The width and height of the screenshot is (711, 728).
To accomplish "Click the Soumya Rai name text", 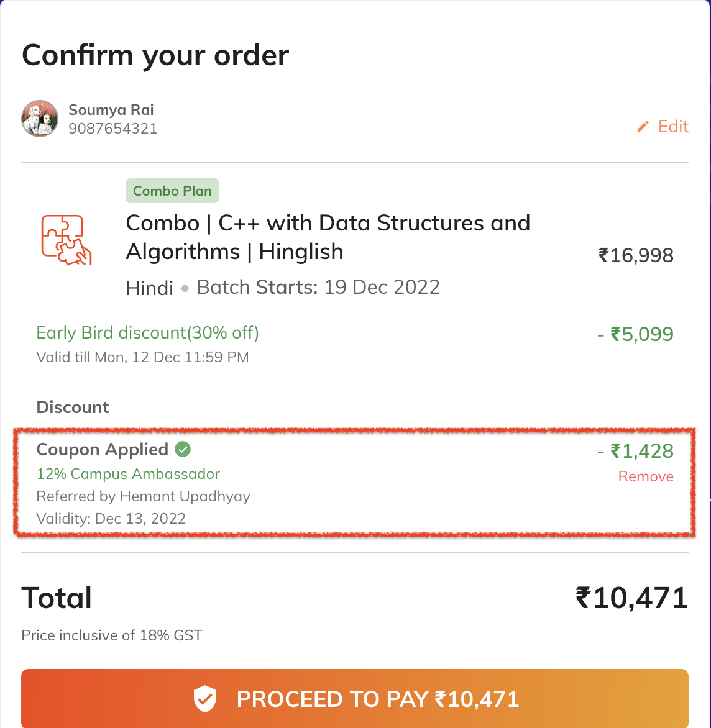I will [111, 110].
